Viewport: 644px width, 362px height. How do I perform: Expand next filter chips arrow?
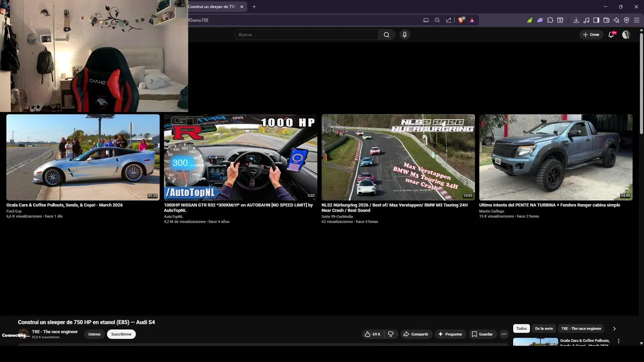tap(614, 328)
